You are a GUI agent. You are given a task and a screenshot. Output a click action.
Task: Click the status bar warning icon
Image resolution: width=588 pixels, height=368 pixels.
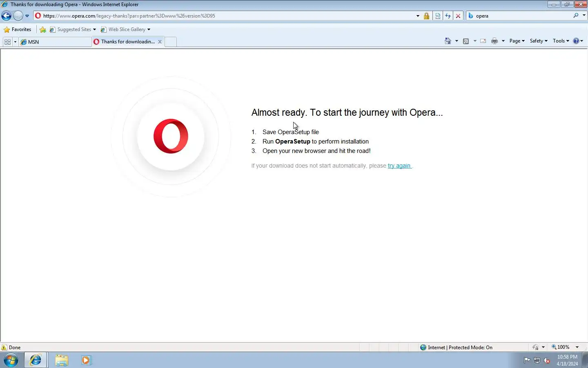[4, 348]
